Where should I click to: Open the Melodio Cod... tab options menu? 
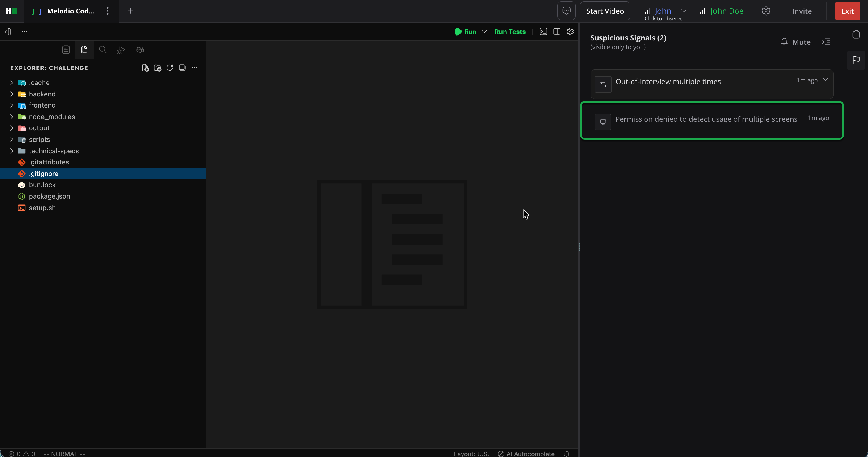coord(108,11)
